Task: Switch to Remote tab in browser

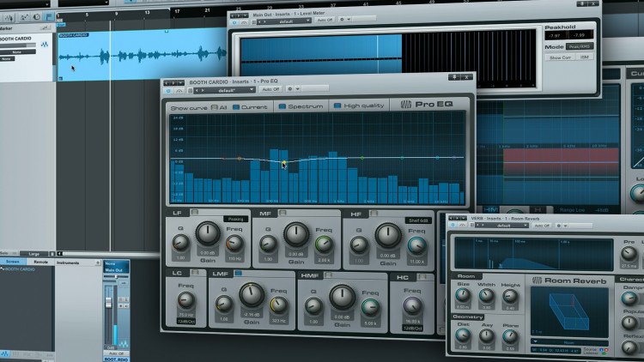Action: [40, 262]
